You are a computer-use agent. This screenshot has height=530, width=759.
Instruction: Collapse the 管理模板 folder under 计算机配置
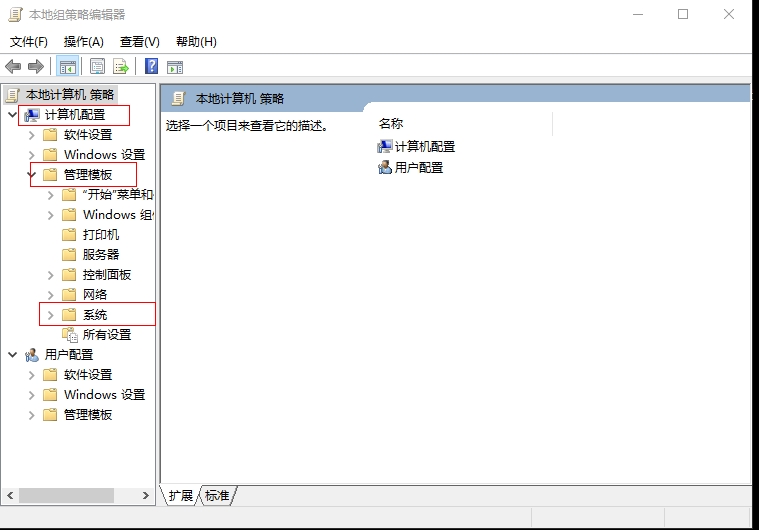[x=32, y=175]
